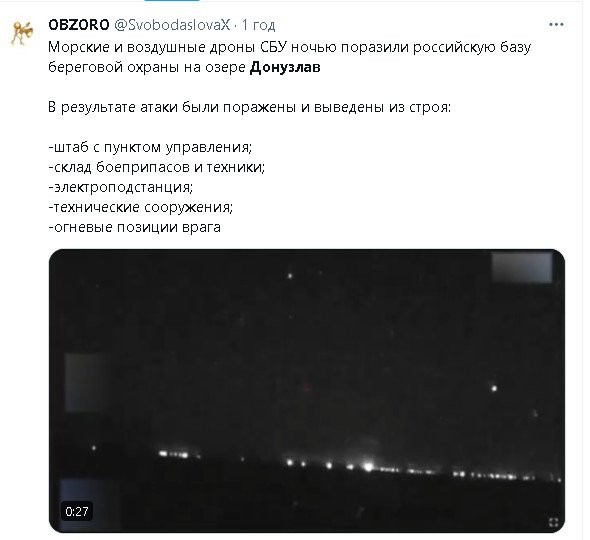Viewport: 590px width, 540px height.
Task: Expand the video to fullscreen
Action: (x=553, y=522)
